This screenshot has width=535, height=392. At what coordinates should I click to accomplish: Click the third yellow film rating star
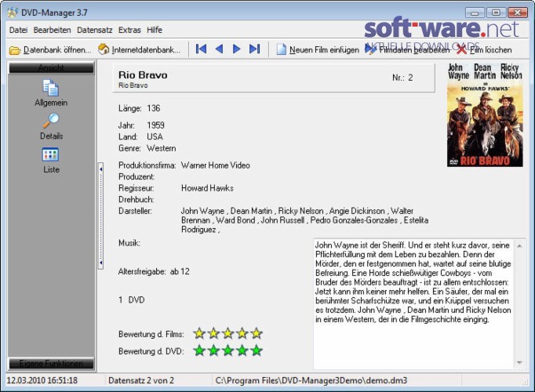tap(227, 333)
